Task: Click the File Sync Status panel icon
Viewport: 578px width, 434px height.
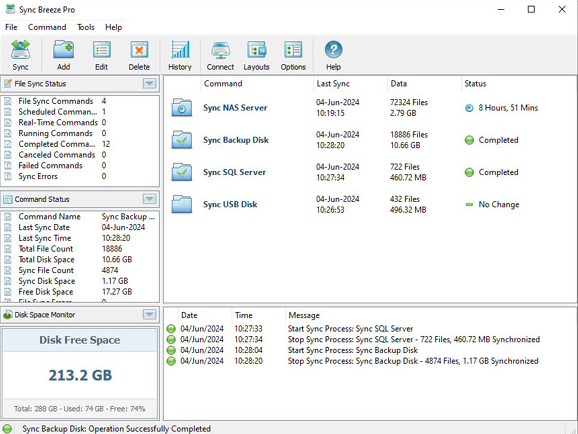Action: pyautogui.click(x=8, y=84)
